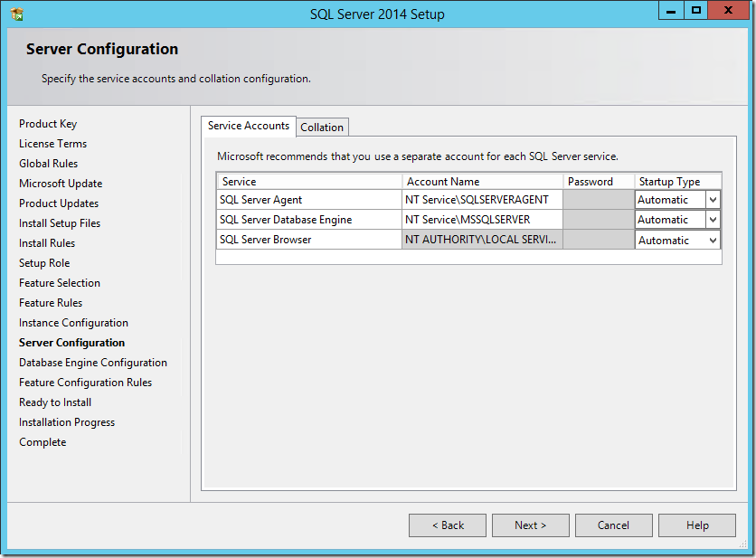Select Global Rules step in sidebar
The width and height of the screenshot is (756, 558).
pyautogui.click(x=48, y=164)
